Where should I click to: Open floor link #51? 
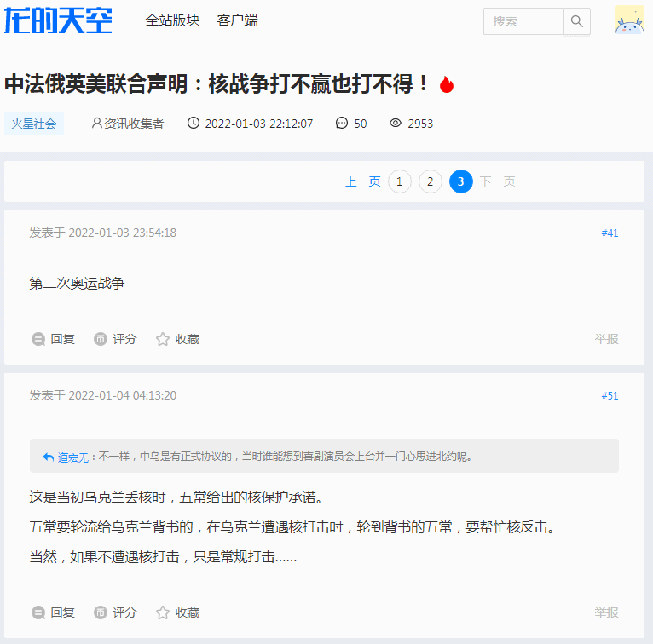610,395
